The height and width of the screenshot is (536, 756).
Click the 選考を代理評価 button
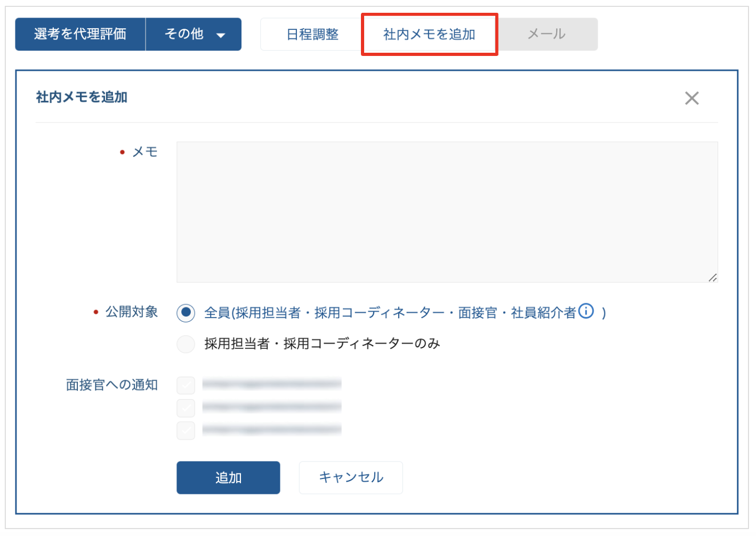80,34
